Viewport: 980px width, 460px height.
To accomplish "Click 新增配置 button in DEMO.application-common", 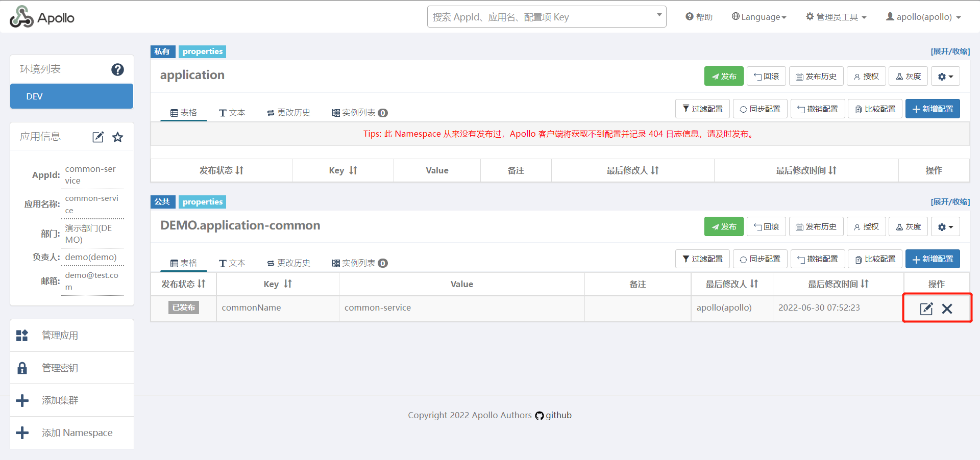I will coord(933,259).
